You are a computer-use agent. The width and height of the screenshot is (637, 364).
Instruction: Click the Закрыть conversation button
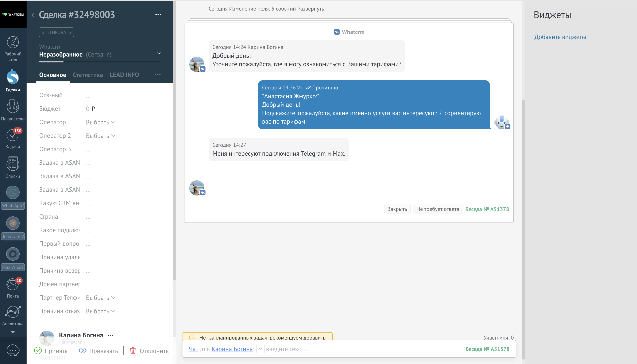[x=397, y=209]
